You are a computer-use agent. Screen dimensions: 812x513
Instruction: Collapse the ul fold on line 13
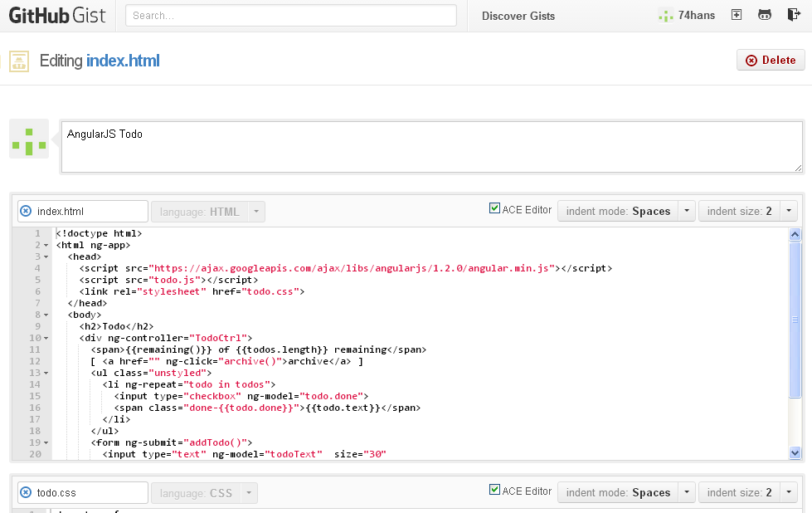click(x=46, y=373)
